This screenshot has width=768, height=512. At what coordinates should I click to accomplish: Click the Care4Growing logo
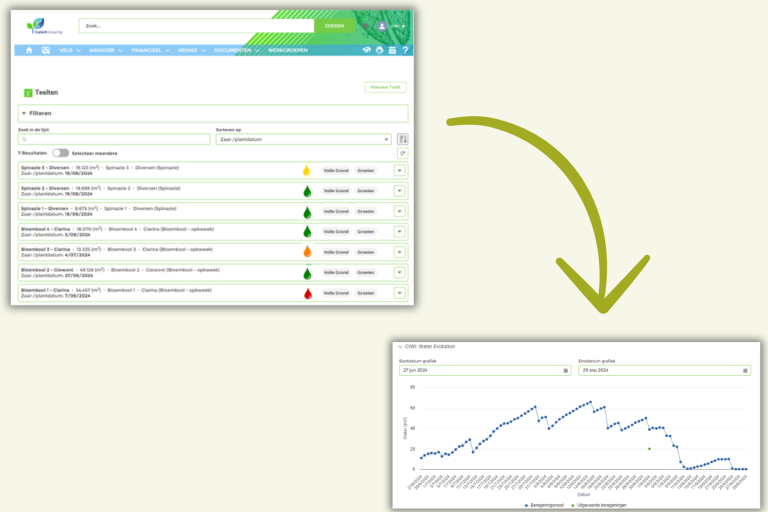tap(44, 26)
